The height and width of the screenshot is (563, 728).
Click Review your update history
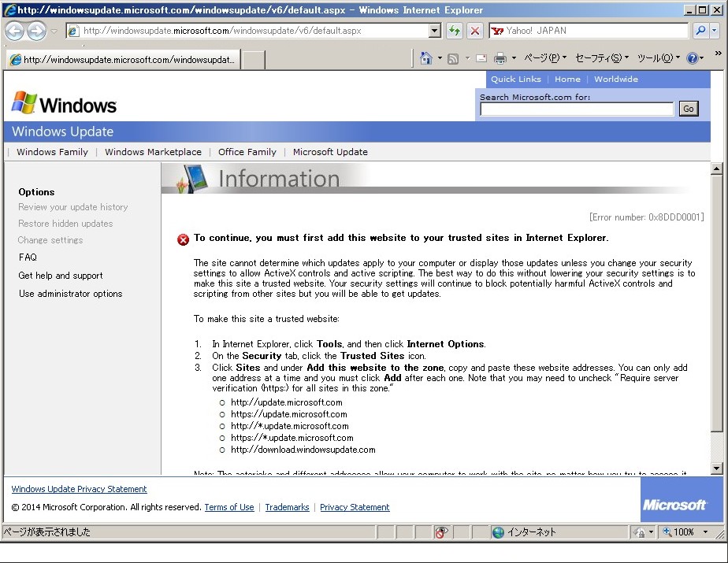(x=73, y=207)
